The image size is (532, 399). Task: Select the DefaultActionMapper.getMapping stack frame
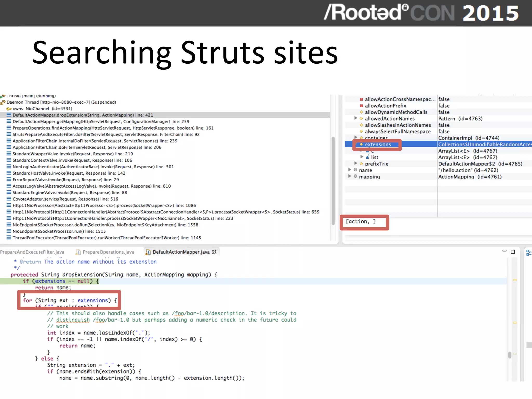click(101, 122)
